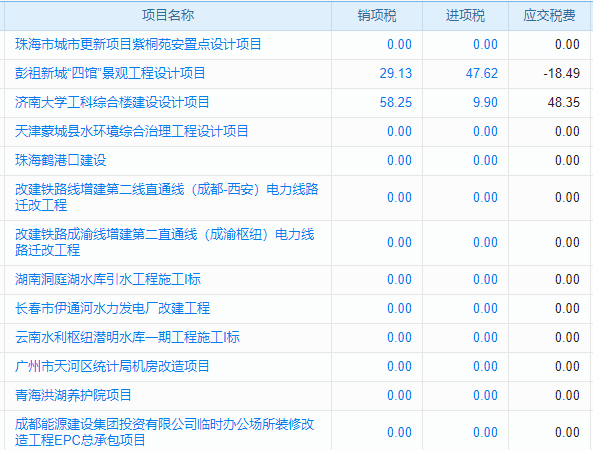The width and height of the screenshot is (593, 450).
Task: Click 销项税 value 58.25 for 济南大学
Action: tap(396, 102)
